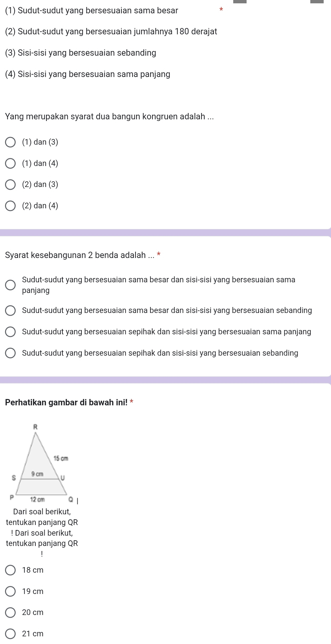Click statement (1) about angles sama besar

coord(92,11)
